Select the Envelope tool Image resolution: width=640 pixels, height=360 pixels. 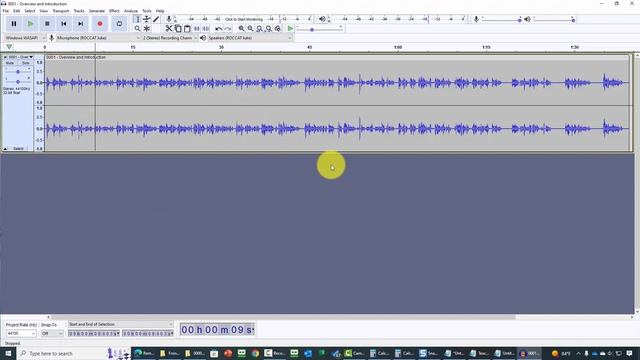[x=147, y=19]
